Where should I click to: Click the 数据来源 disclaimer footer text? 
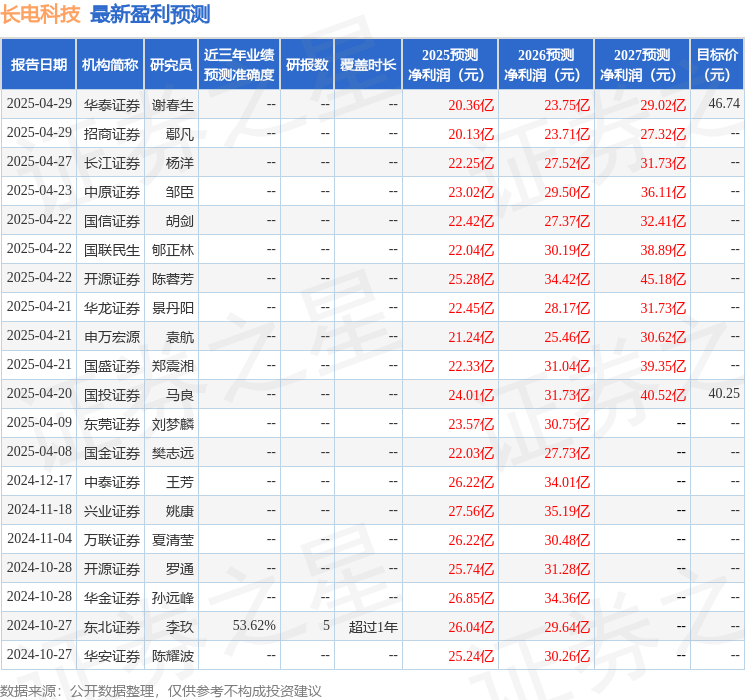[x=161, y=690]
